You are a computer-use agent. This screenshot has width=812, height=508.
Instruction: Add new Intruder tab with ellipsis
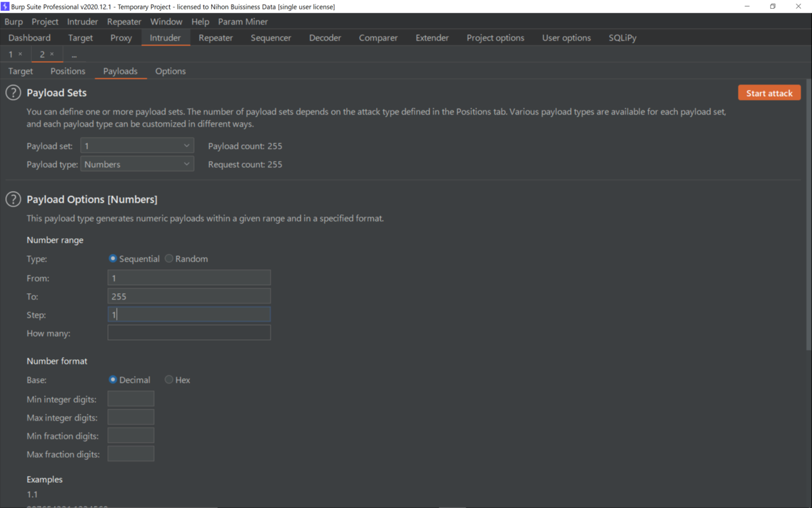point(74,54)
